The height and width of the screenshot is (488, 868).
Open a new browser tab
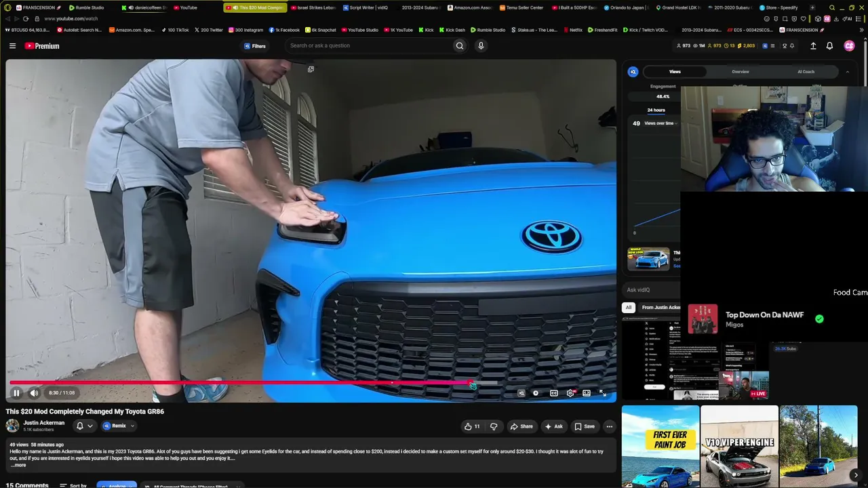(x=812, y=7)
